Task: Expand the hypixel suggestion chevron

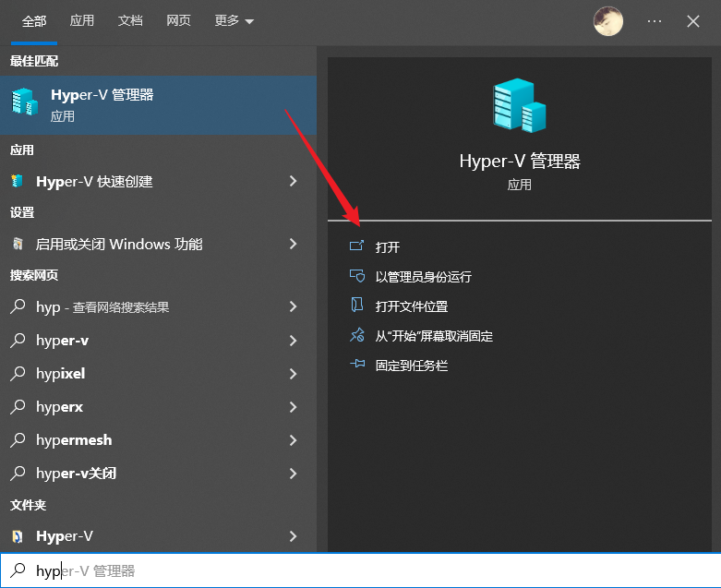Action: pyautogui.click(x=293, y=374)
